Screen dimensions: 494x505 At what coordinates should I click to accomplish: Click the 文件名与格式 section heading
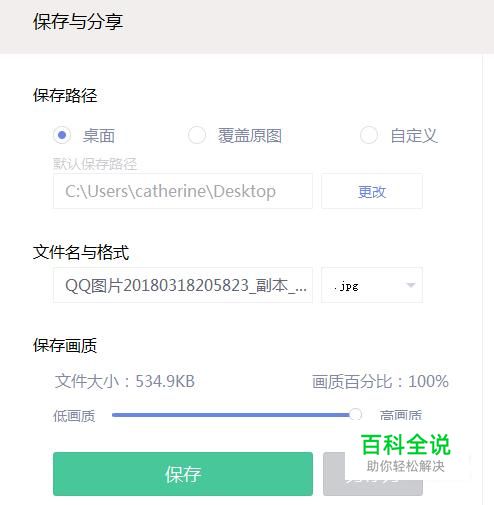(81, 252)
